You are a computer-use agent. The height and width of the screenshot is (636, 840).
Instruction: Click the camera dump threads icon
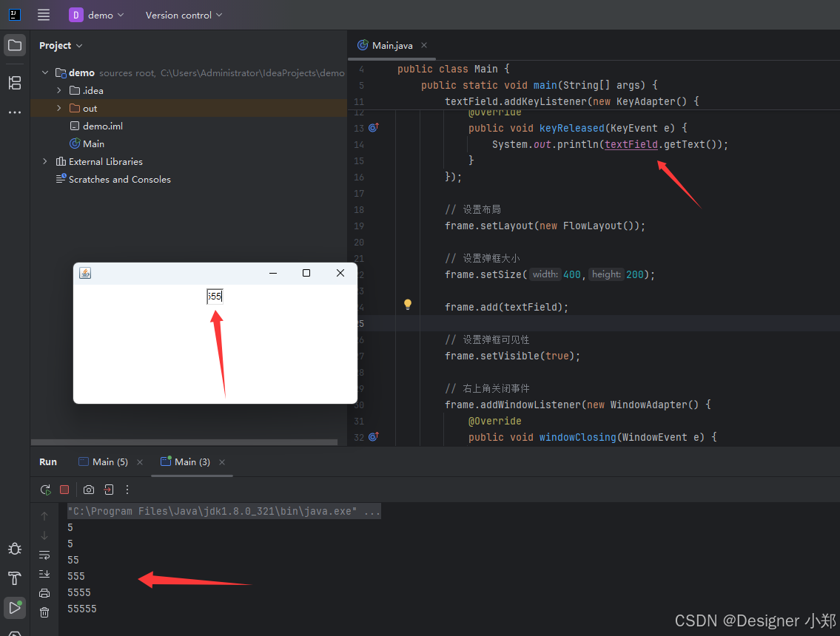pos(89,490)
